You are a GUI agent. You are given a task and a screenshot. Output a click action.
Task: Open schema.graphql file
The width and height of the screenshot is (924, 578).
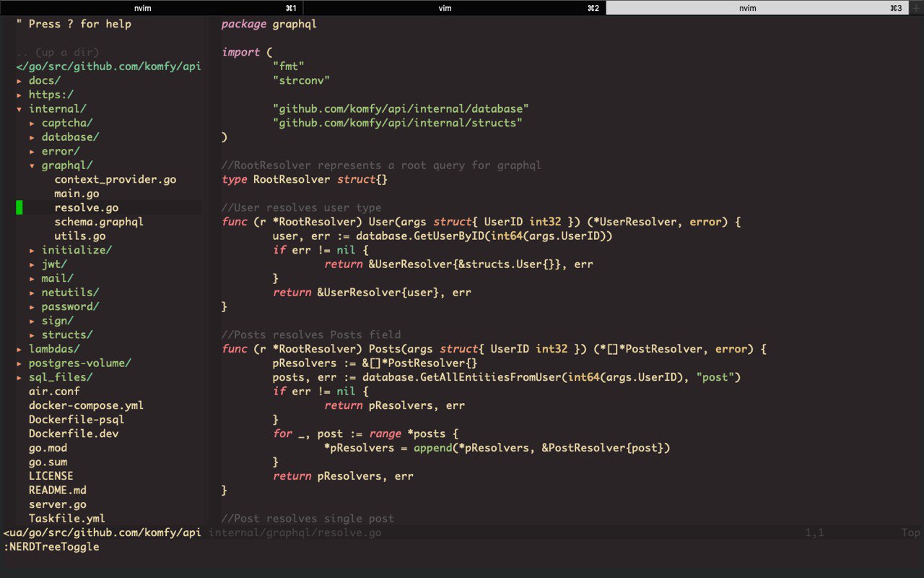pyautogui.click(x=99, y=222)
